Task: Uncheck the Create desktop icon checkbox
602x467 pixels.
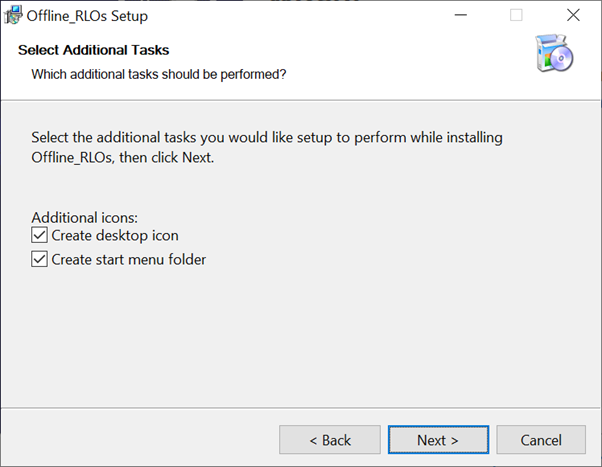Action: (40, 236)
